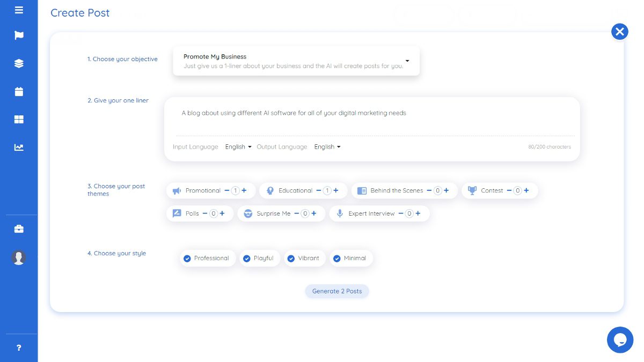
Task: Click the flag icon in sidebar
Action: [19, 35]
